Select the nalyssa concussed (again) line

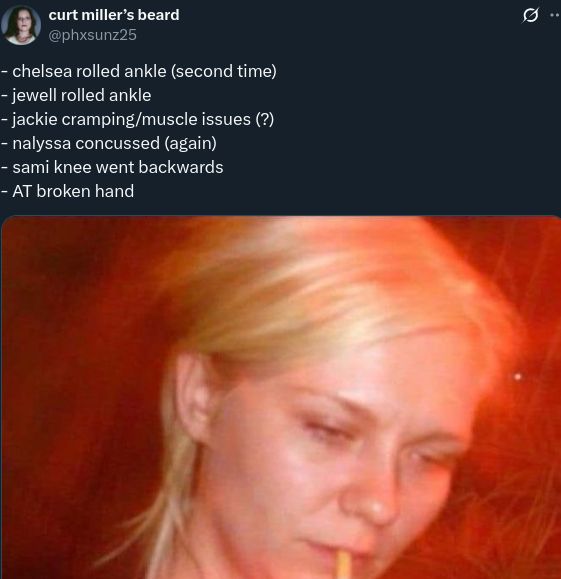[x=109, y=143]
